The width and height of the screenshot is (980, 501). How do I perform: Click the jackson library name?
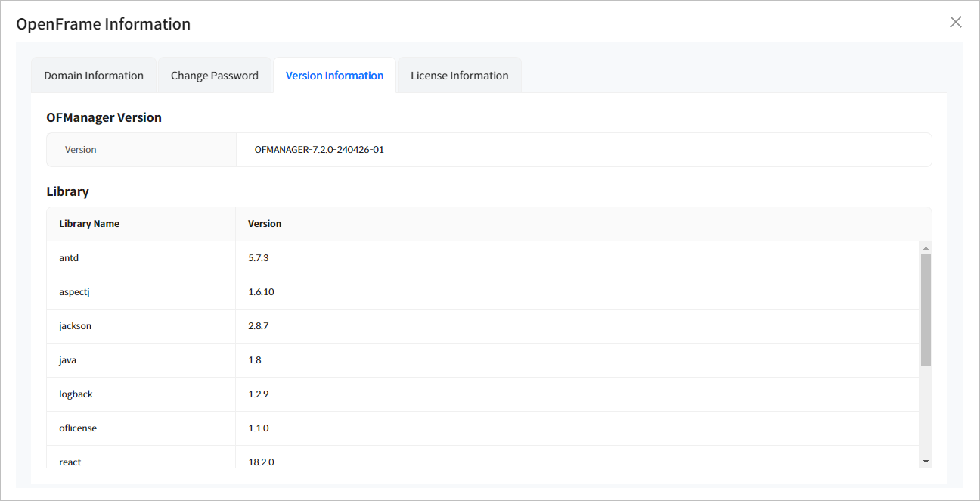[x=76, y=326]
